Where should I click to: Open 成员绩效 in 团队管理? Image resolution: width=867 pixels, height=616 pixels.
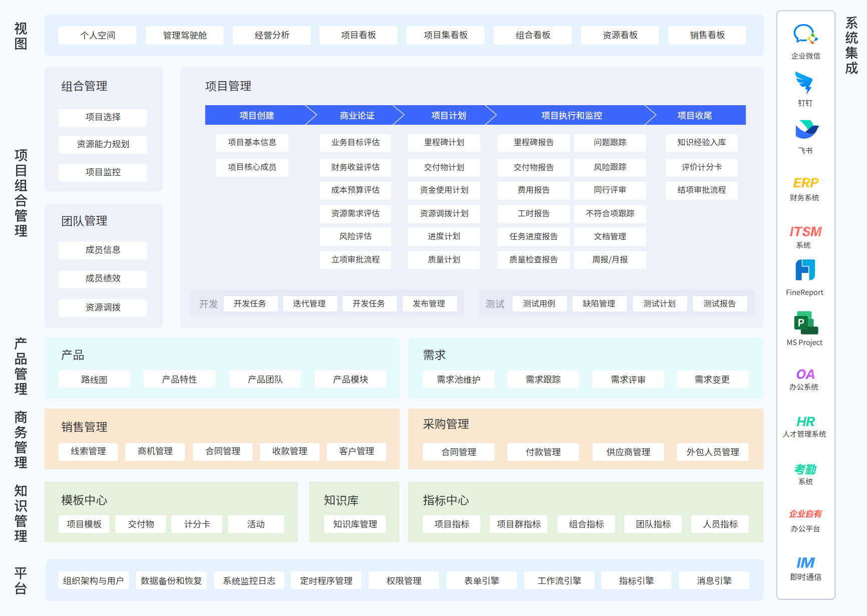[103, 279]
